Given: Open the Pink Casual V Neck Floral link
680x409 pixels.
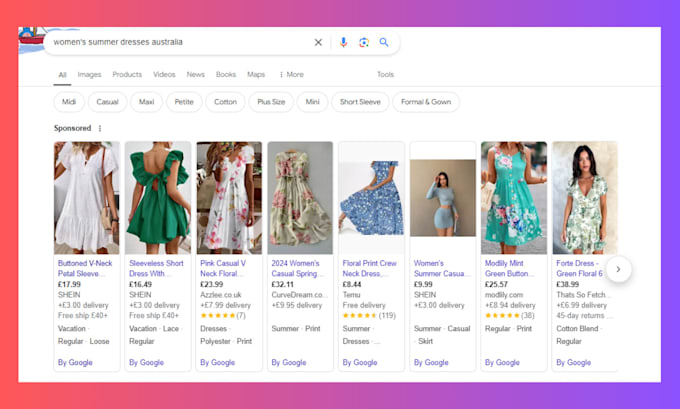Looking at the screenshot, I should 223,268.
